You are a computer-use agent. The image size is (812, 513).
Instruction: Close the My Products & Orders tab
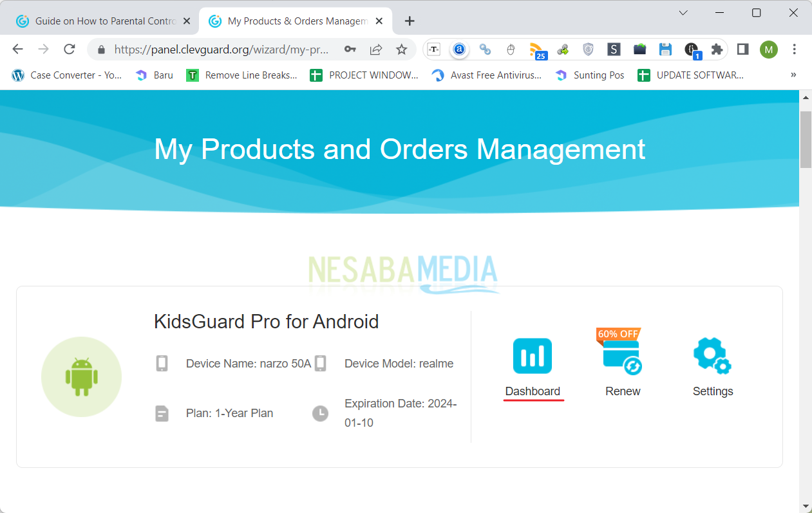pyautogui.click(x=380, y=21)
